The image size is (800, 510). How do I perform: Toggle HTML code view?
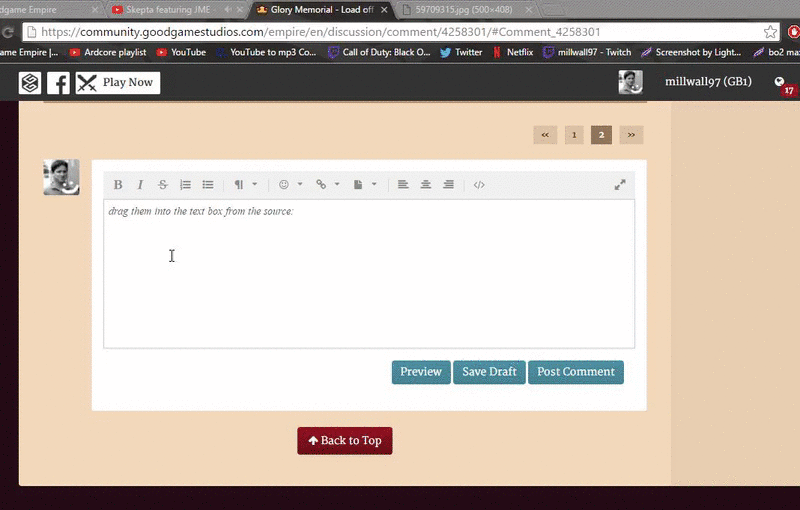point(479,185)
